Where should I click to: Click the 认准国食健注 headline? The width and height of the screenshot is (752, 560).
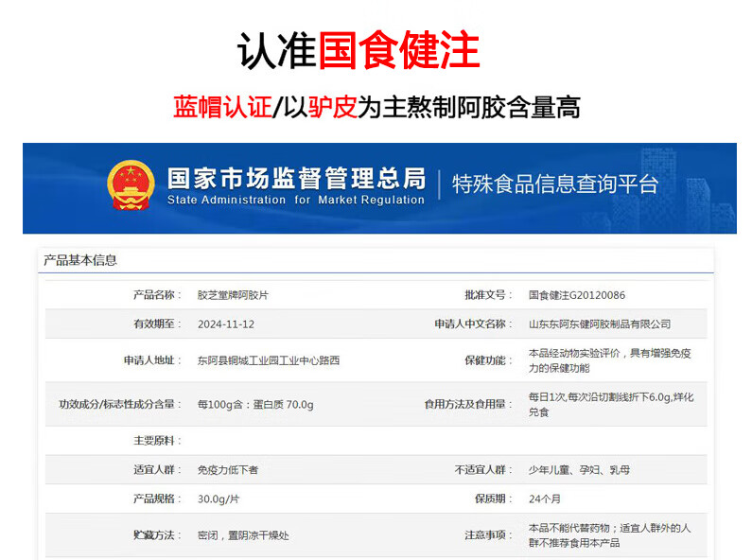coord(359,50)
